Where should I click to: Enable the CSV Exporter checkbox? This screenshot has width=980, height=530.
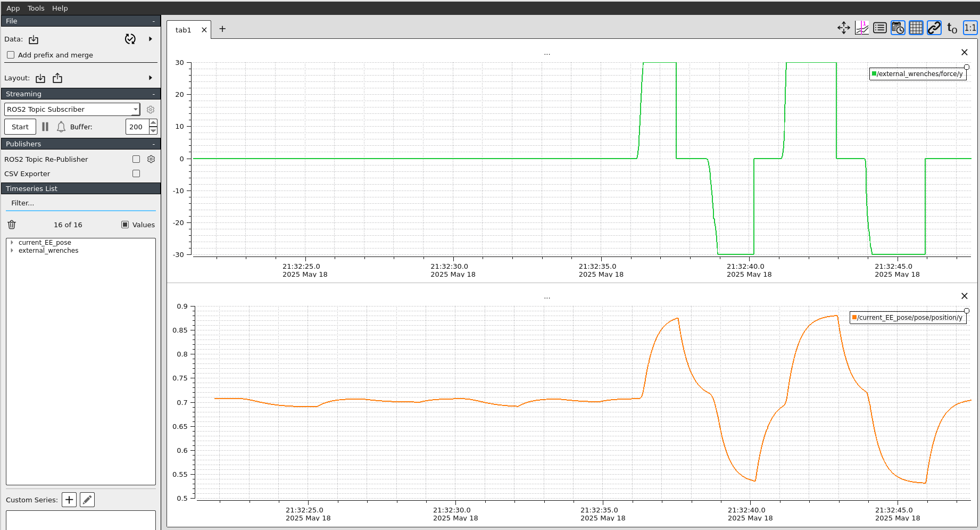point(136,173)
